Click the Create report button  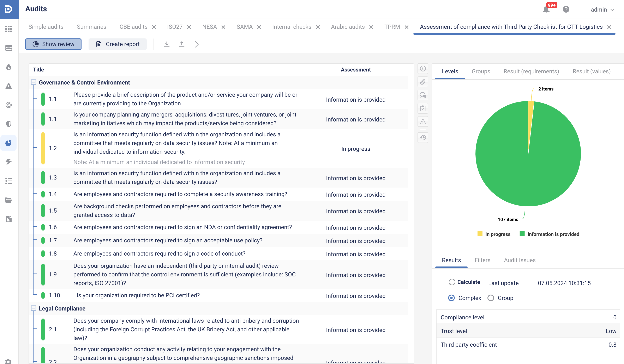[x=118, y=44]
